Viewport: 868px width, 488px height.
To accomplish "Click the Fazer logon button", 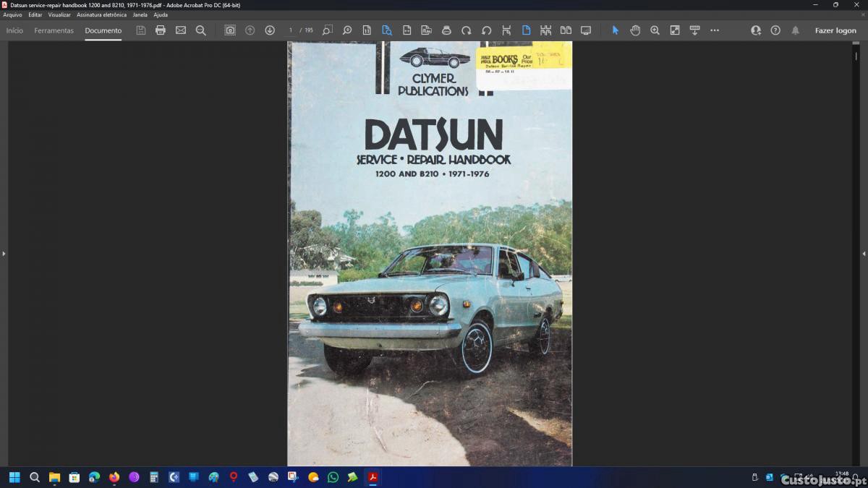I will [x=835, y=30].
